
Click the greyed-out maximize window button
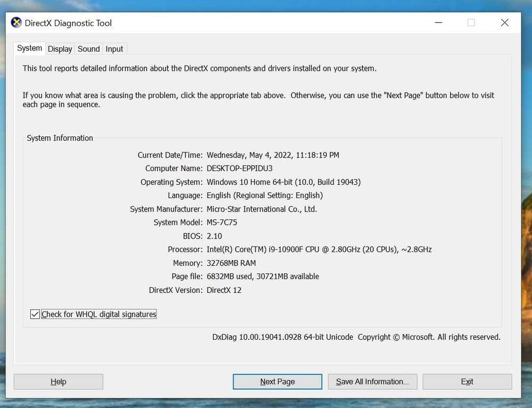[x=471, y=23]
